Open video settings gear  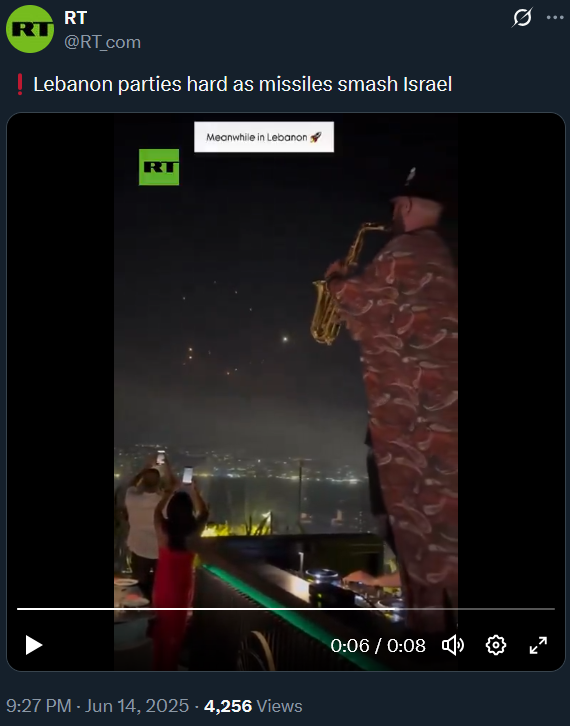(495, 645)
